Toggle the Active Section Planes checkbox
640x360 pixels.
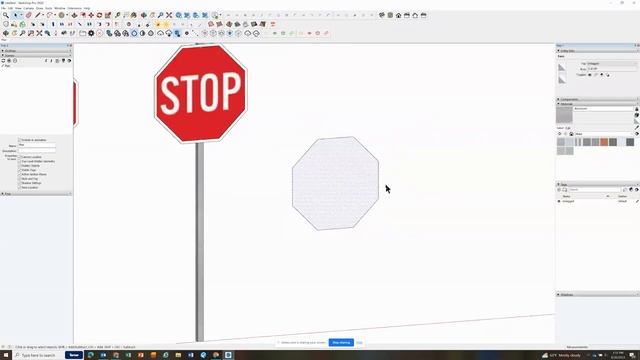tap(19, 174)
